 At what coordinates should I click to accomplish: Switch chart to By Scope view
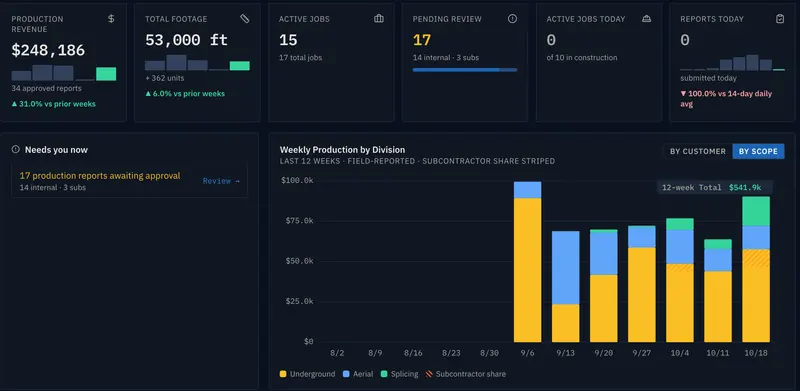pos(758,151)
